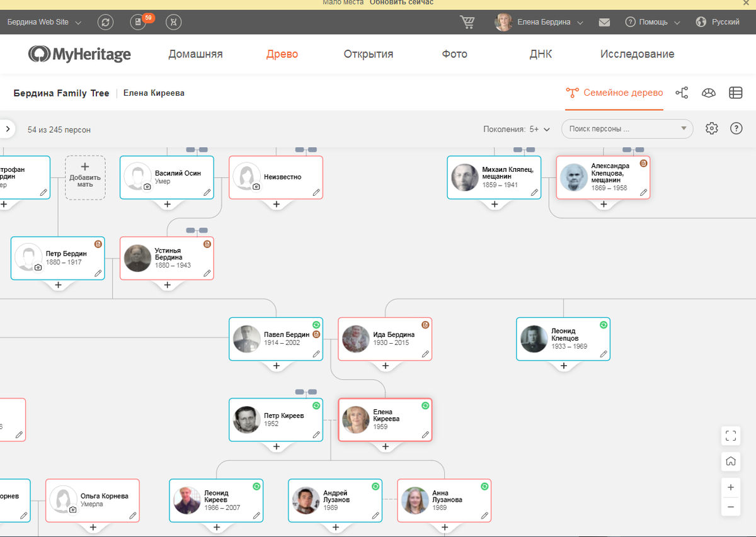
Task: Zoom out the tree with minus
Action: point(731,506)
